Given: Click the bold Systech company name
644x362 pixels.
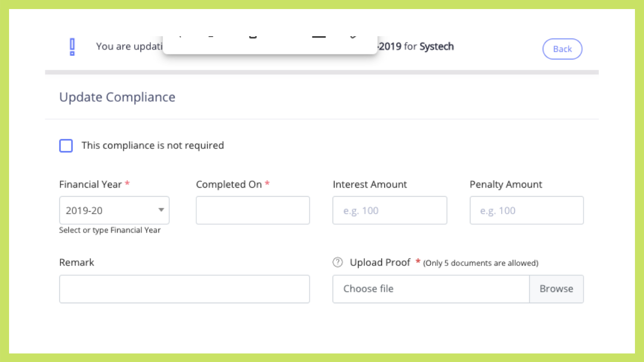Looking at the screenshot, I should [436, 47].
